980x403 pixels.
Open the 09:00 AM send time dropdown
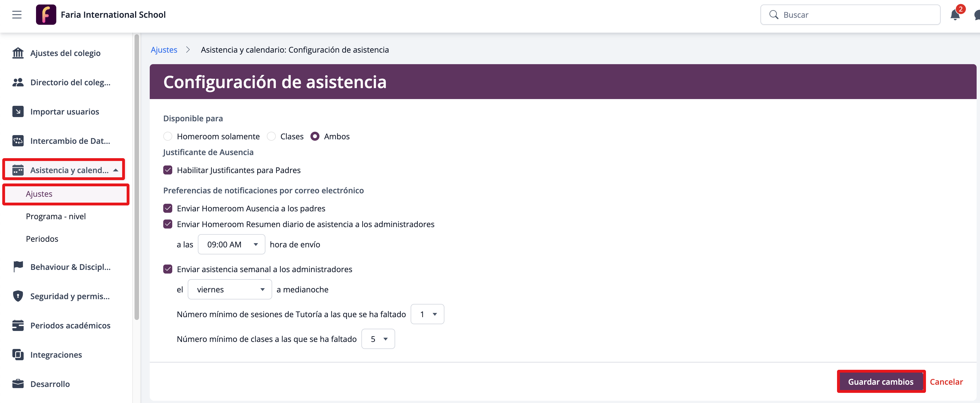(231, 244)
